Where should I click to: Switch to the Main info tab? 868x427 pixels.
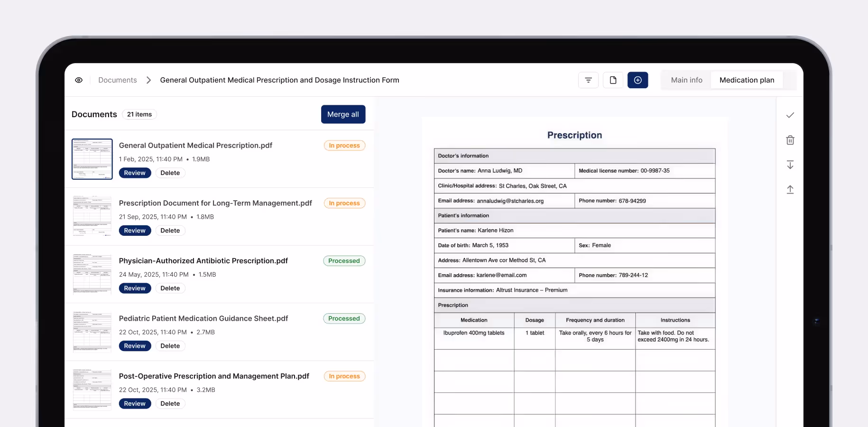click(686, 80)
